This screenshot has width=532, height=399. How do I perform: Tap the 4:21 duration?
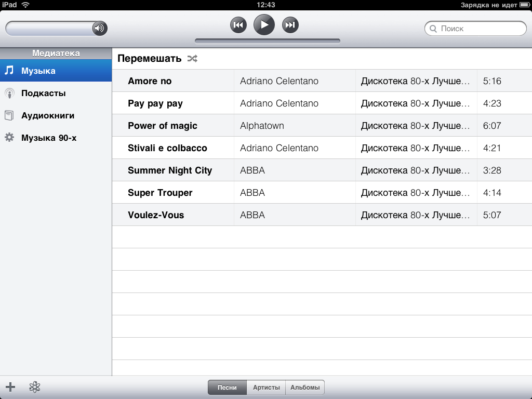492,148
